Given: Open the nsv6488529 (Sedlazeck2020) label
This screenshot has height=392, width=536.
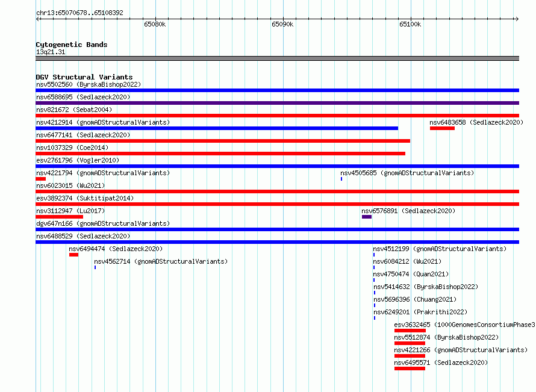Looking at the screenshot, I should click(x=83, y=236).
